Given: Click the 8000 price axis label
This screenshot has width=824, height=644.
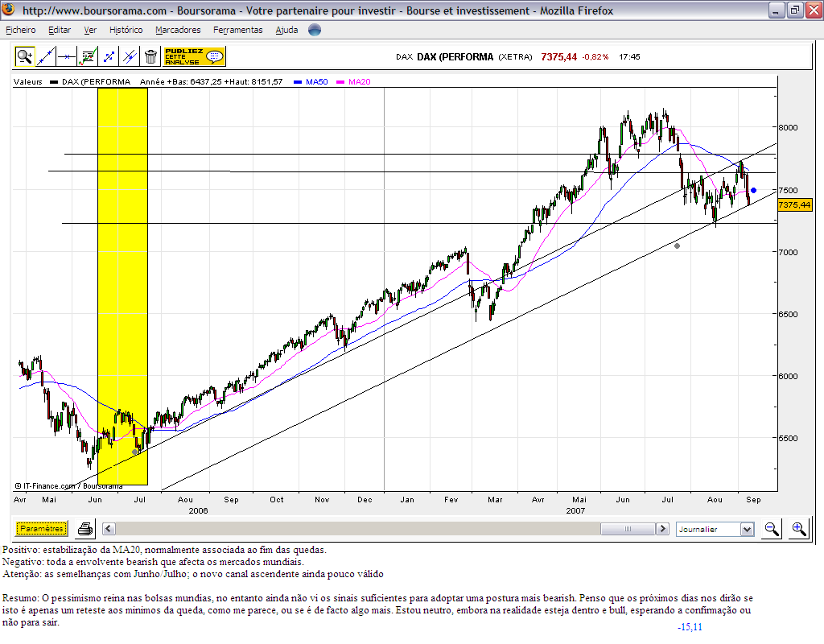Looking at the screenshot, I should pos(788,127).
